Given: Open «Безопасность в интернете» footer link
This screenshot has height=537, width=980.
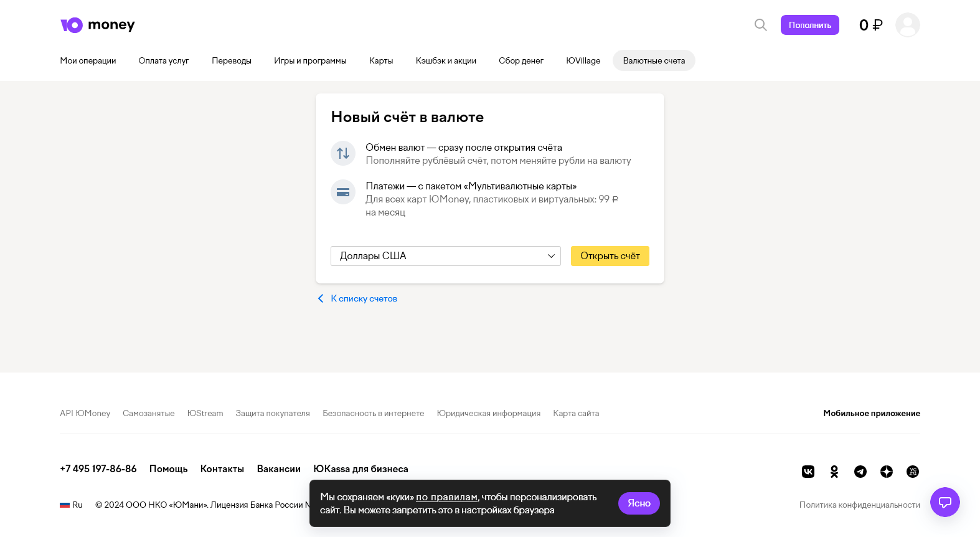Looking at the screenshot, I should [374, 413].
